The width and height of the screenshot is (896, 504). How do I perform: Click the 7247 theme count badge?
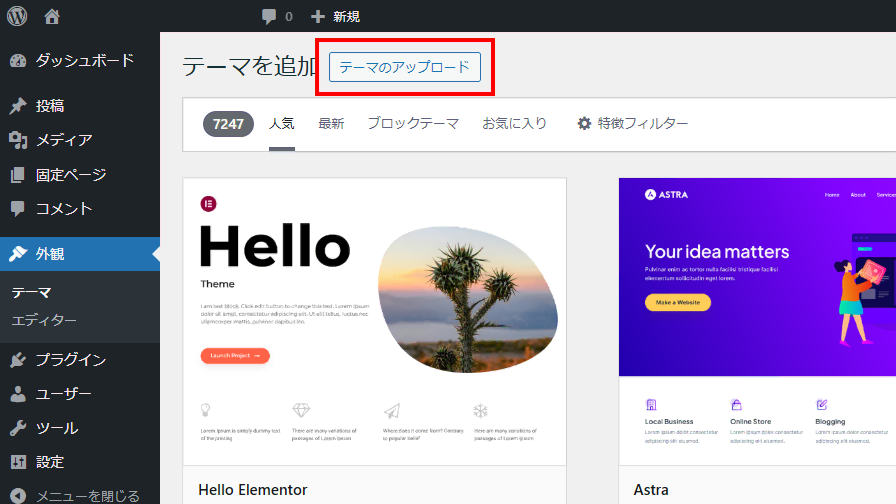228,124
